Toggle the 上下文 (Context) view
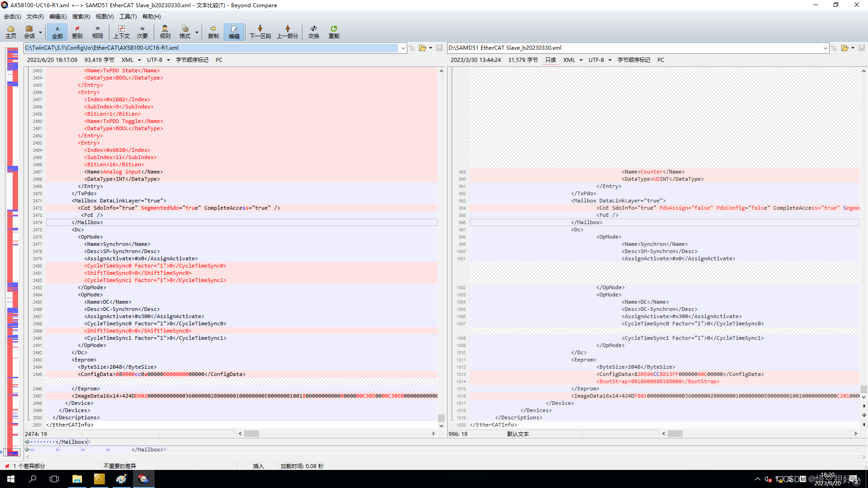868x488 pixels. (122, 32)
